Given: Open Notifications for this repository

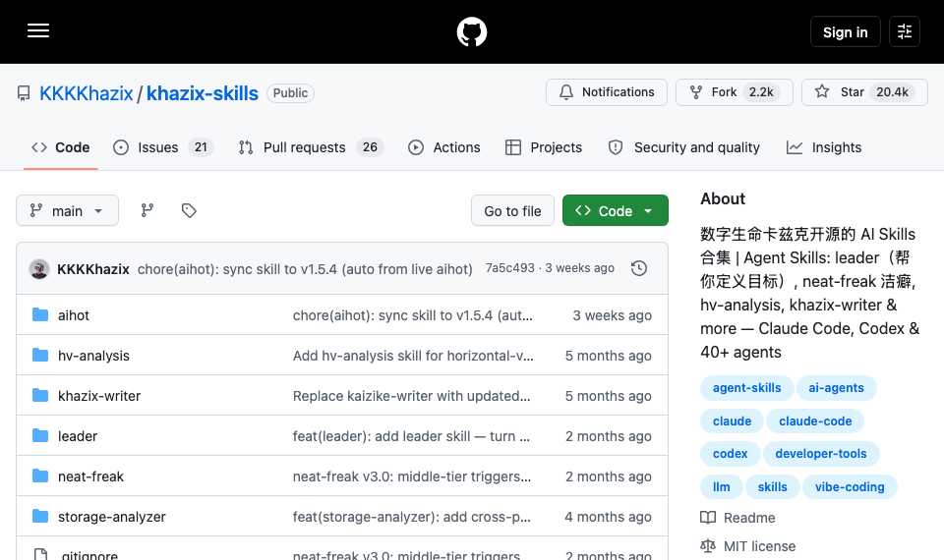Looking at the screenshot, I should point(607,92).
